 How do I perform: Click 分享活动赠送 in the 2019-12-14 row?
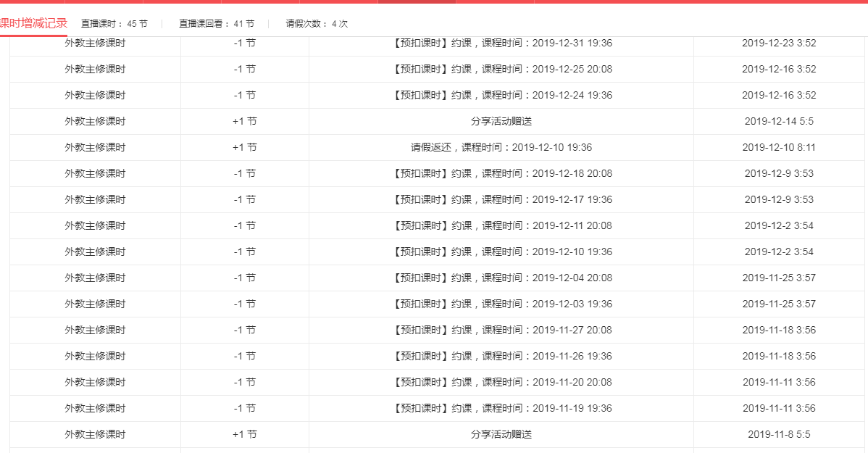click(x=501, y=122)
